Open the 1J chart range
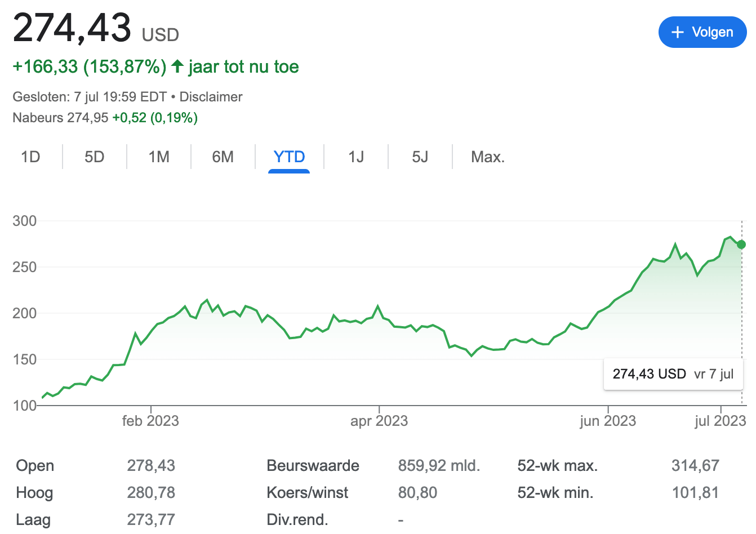 click(356, 157)
